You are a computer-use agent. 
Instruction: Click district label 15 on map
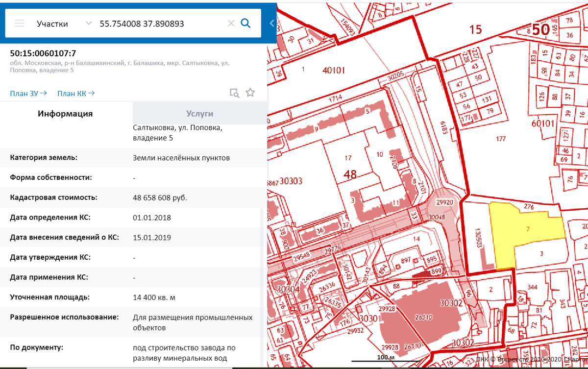coord(475,29)
